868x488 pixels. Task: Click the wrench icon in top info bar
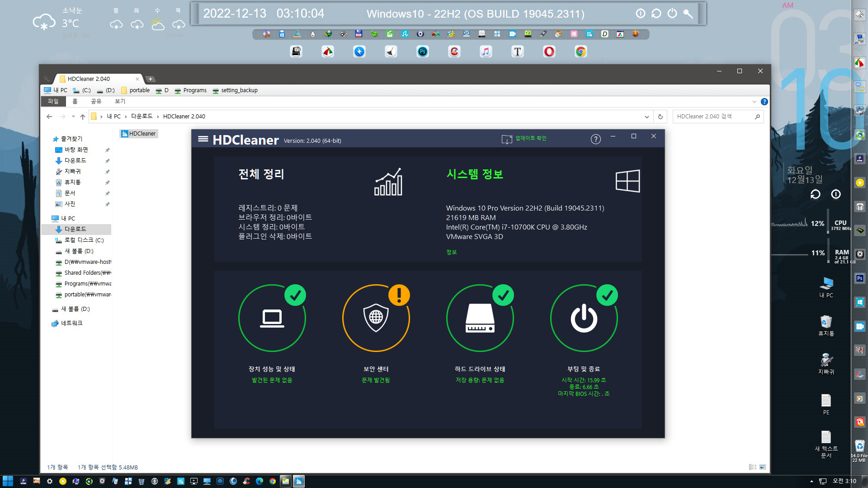[x=688, y=14]
